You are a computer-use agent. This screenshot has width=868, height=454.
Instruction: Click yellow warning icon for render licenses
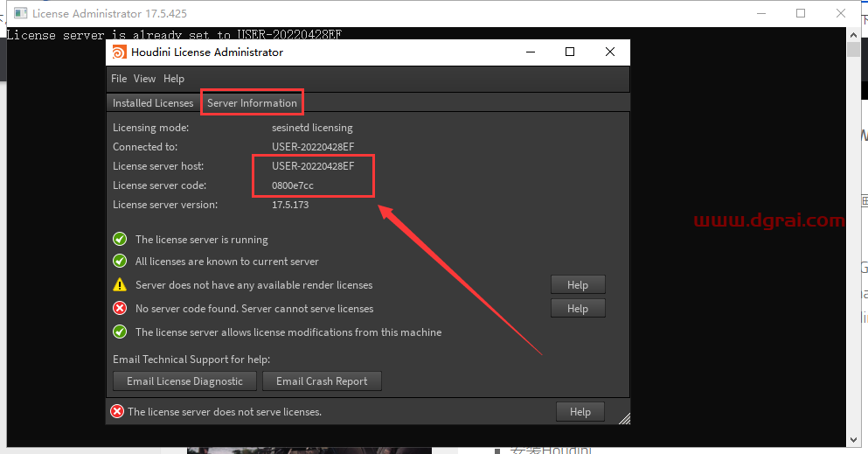click(120, 284)
